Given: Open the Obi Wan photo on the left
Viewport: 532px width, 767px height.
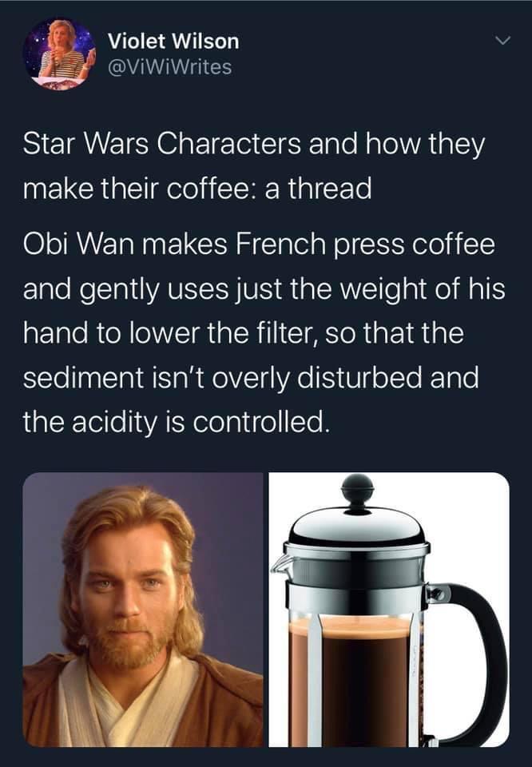Looking at the screenshot, I should pos(143,610).
